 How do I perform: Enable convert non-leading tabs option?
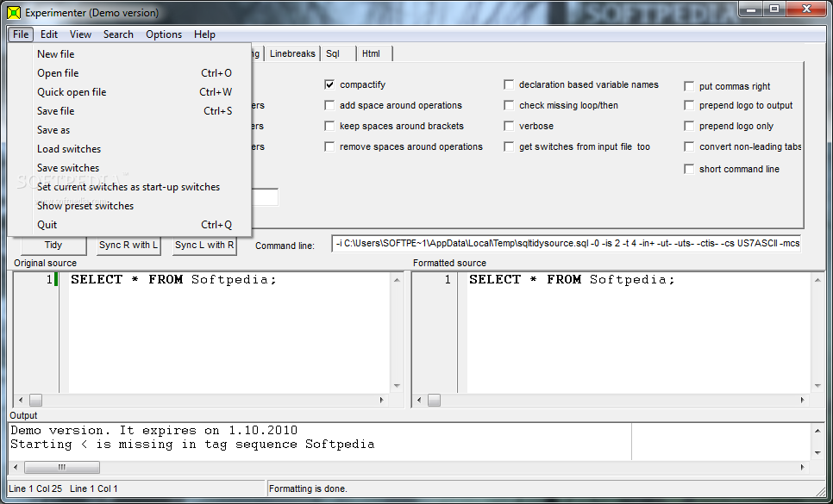tap(689, 147)
